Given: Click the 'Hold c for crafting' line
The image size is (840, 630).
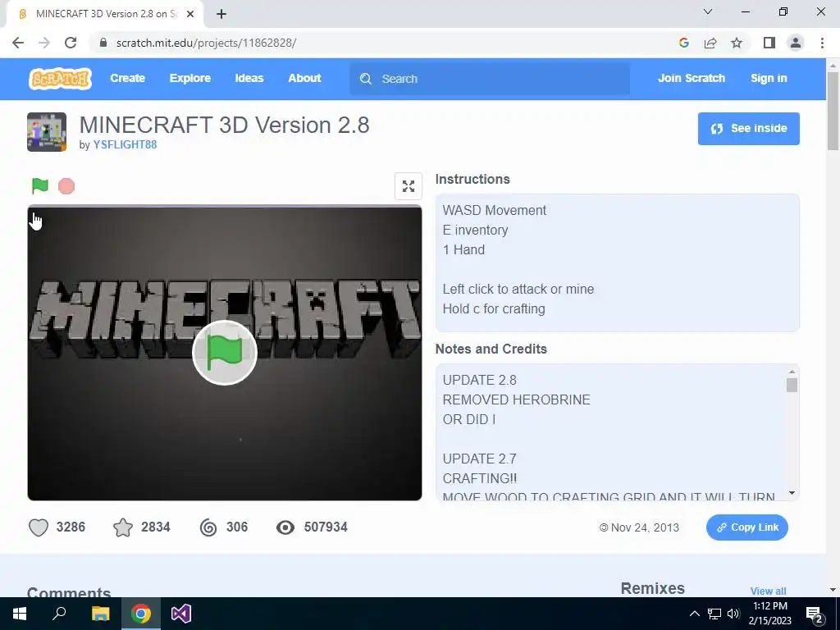Looking at the screenshot, I should point(494,309).
